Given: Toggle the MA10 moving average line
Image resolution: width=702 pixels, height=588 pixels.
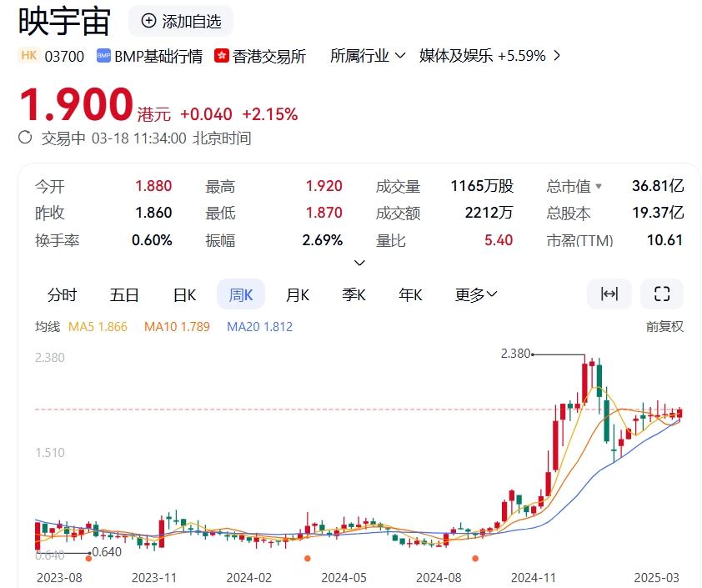Looking at the screenshot, I should pos(177,327).
